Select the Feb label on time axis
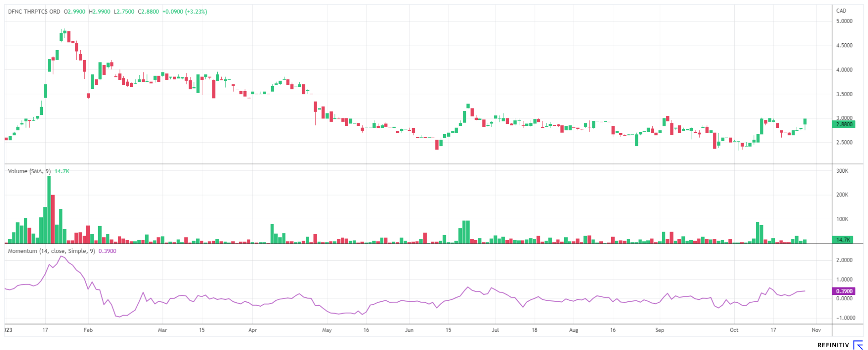Screen dimensions: 868x350 click(88, 330)
